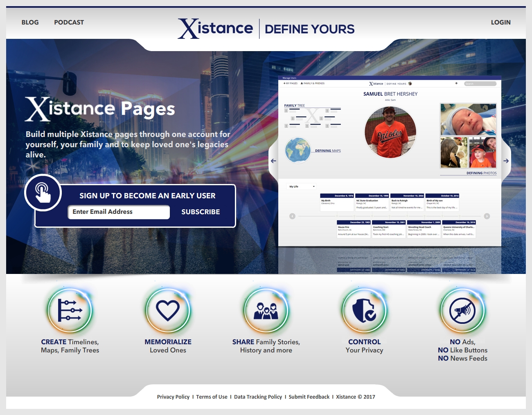Click the Orioles profile photo in the preview
Screen dimensions: 532x415
click(390, 132)
